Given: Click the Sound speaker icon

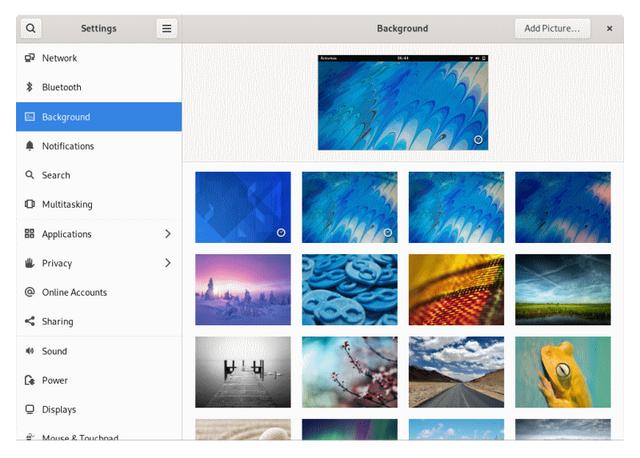Looking at the screenshot, I should tap(29, 351).
